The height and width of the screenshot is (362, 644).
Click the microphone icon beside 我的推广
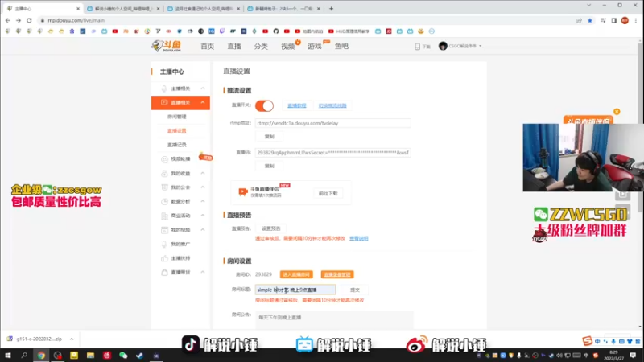(164, 244)
